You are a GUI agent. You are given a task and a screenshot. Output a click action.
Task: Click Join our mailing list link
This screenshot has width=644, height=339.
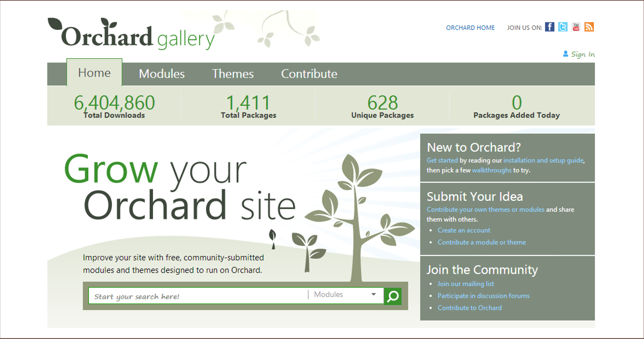tap(466, 284)
